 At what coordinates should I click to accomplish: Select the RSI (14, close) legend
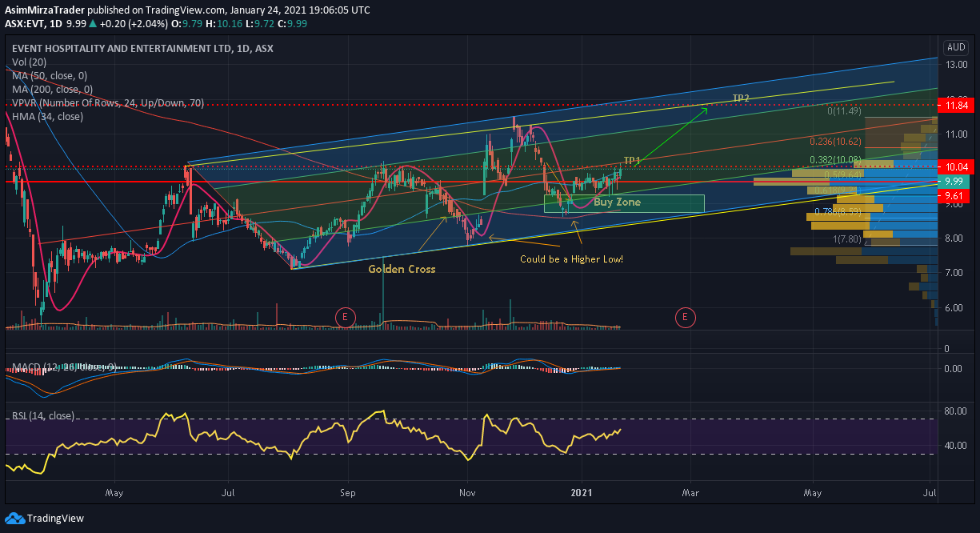(44, 415)
